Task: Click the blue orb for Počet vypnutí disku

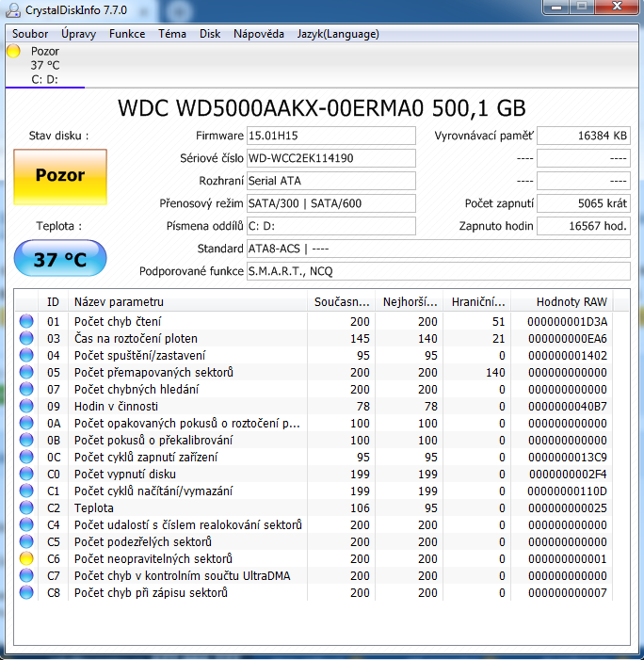Action: tap(26, 474)
